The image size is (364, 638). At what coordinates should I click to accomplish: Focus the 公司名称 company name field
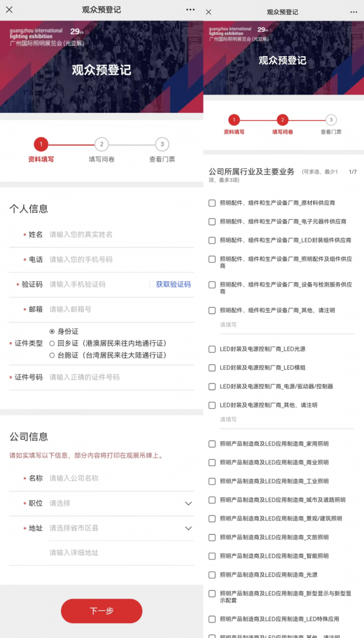[121, 478]
